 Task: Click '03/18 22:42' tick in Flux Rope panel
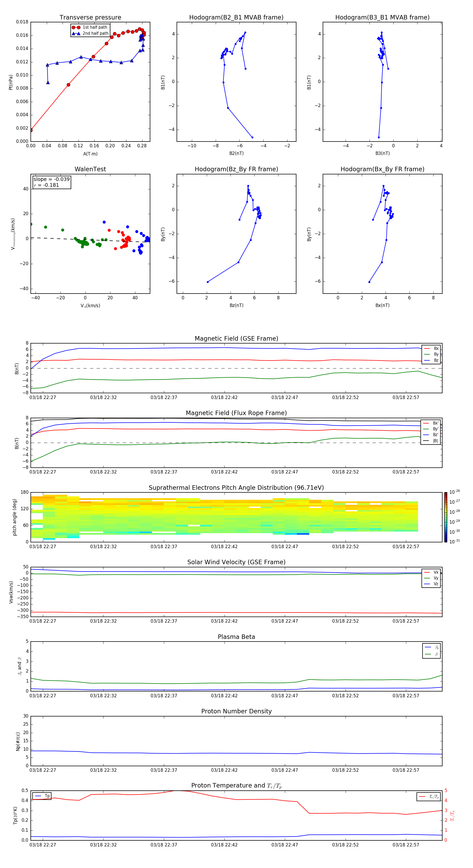click(x=224, y=472)
